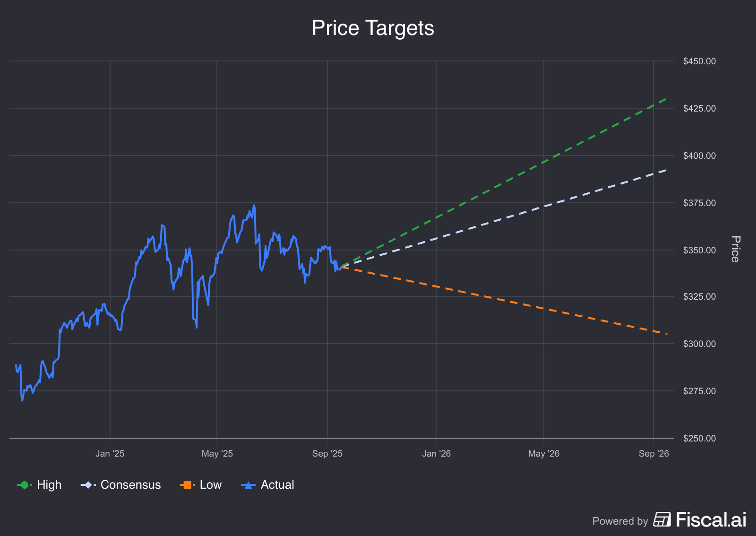The height and width of the screenshot is (536, 756).
Task: Click the Consensus diamond legend marker
Action: click(88, 485)
